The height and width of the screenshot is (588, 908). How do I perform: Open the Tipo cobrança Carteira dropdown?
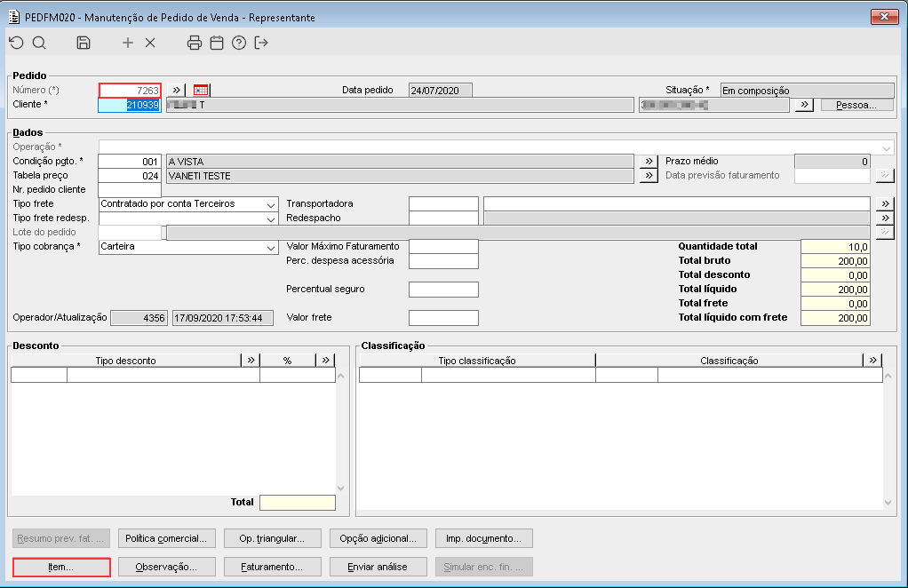click(x=270, y=247)
